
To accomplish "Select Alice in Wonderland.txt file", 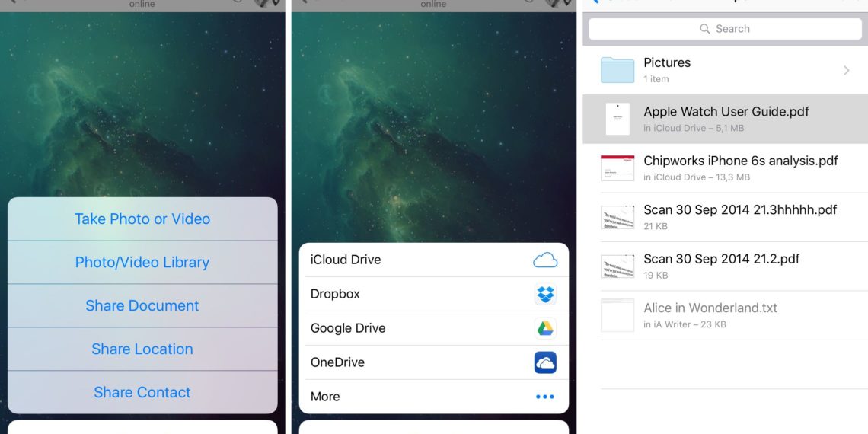I will point(725,315).
